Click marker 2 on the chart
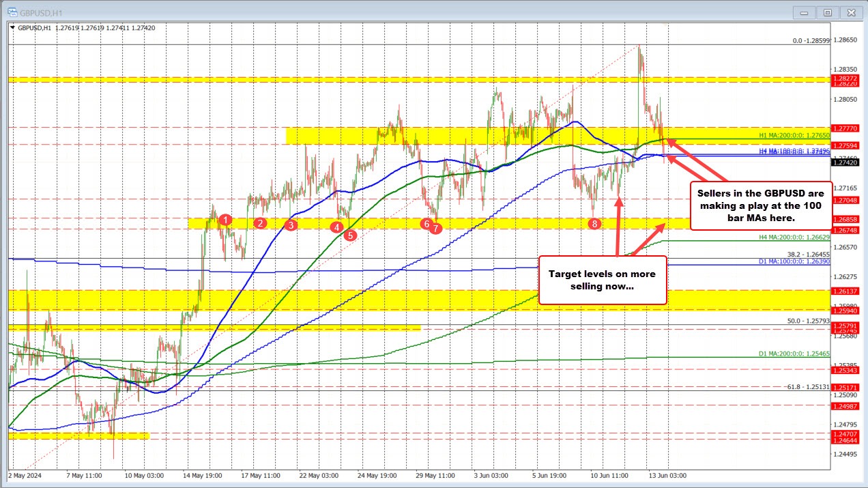This screenshot has width=868, height=488. (x=260, y=223)
